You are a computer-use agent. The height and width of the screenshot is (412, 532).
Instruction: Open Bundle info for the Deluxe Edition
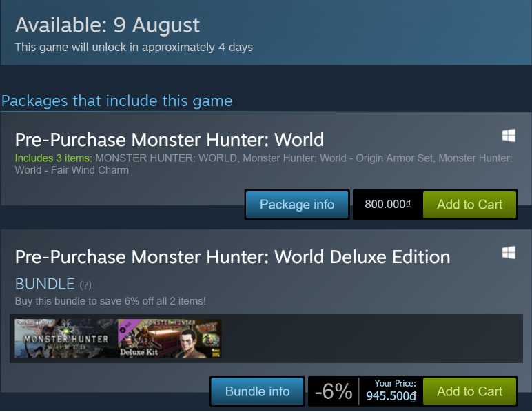pos(257,391)
